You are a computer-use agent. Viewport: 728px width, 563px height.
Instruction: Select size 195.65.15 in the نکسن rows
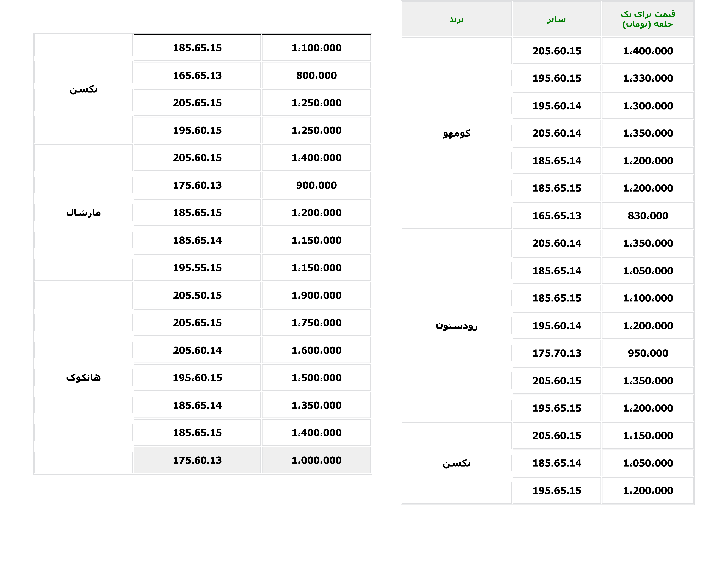pyautogui.click(x=557, y=490)
